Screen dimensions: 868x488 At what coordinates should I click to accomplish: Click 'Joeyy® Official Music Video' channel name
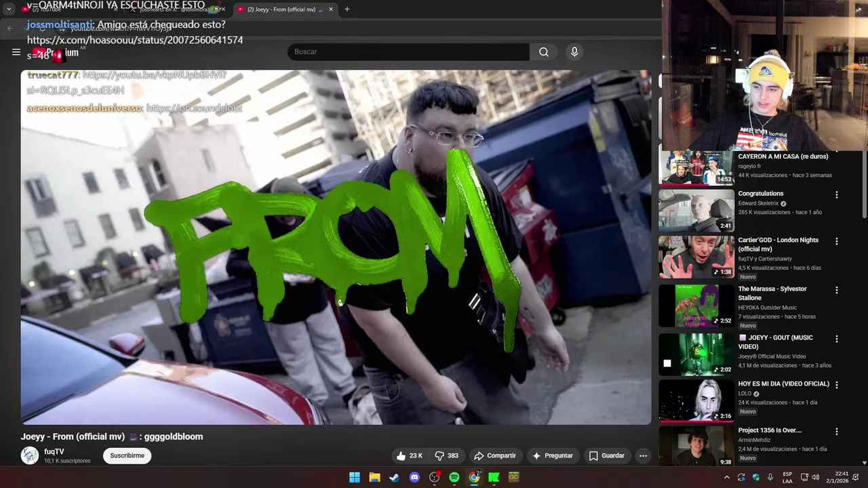pyautogui.click(x=772, y=357)
